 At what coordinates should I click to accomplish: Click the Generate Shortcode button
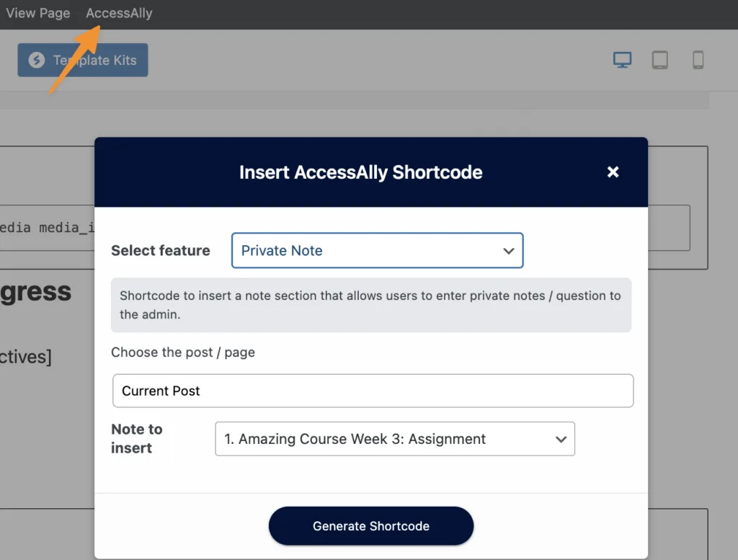(x=370, y=526)
